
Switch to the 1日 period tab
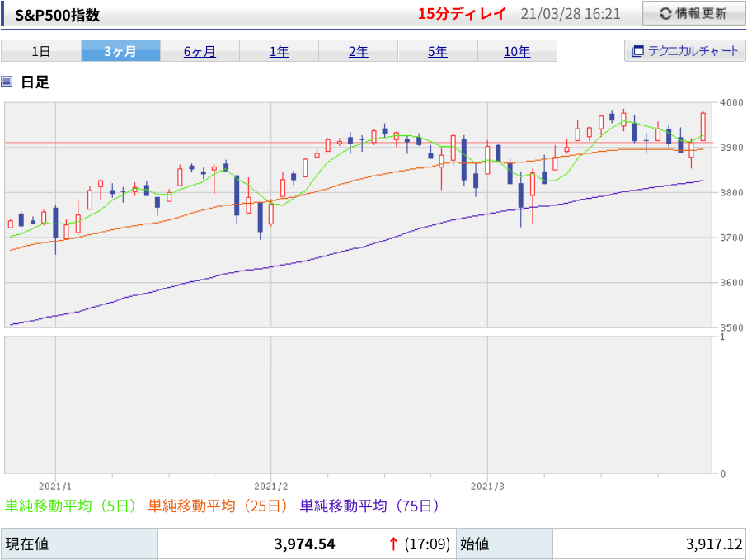pyautogui.click(x=41, y=51)
